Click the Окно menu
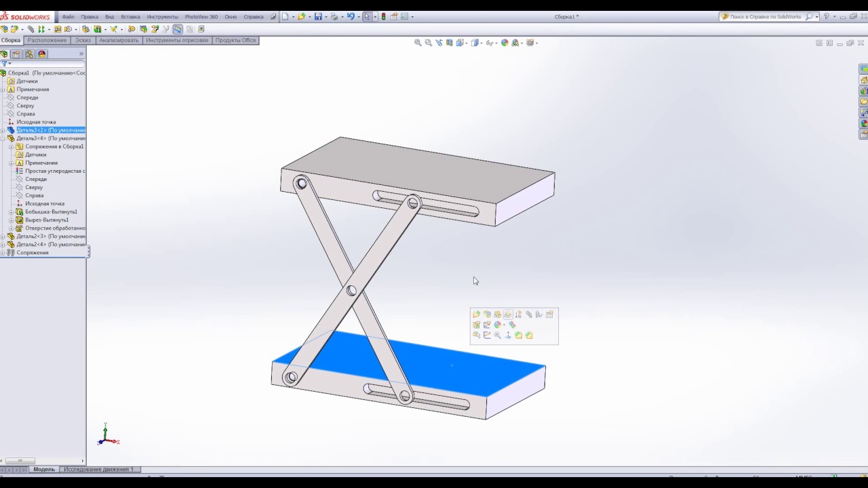The width and height of the screenshot is (868, 488). click(x=231, y=16)
